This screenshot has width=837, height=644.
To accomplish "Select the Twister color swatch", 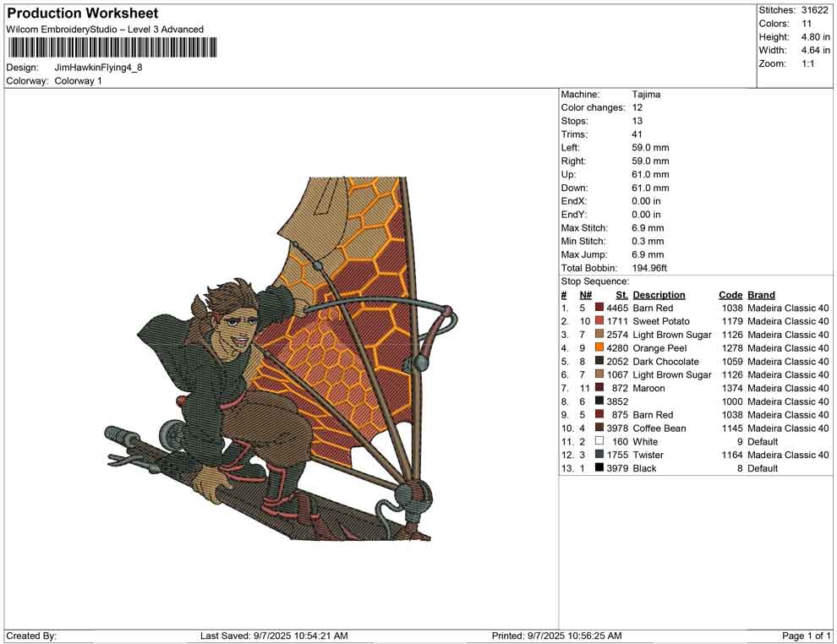I will (599, 455).
